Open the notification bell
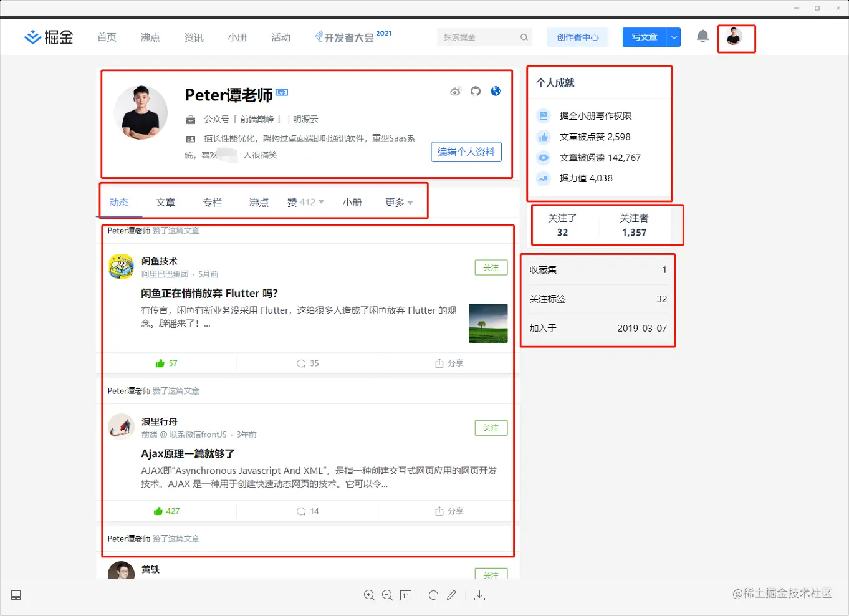 tap(703, 36)
